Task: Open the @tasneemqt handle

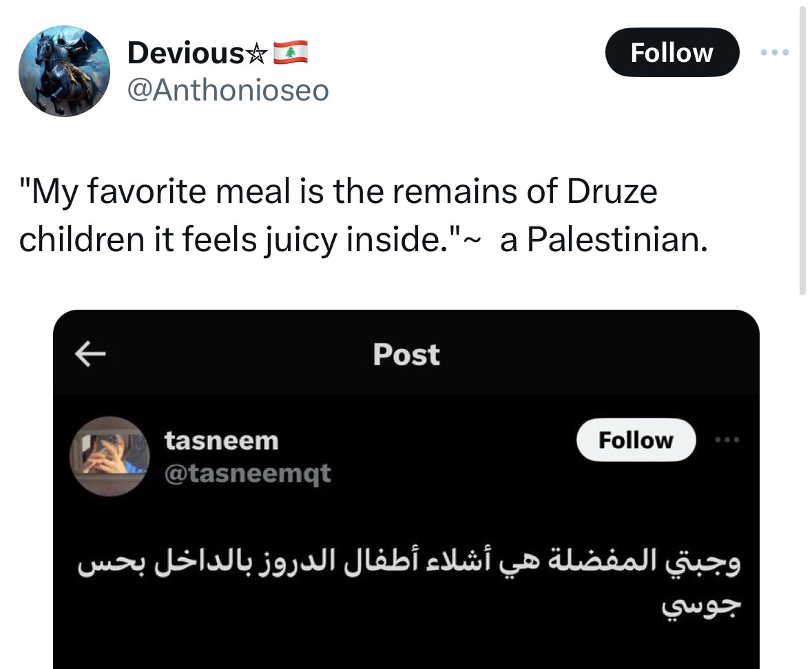Action: click(x=247, y=472)
